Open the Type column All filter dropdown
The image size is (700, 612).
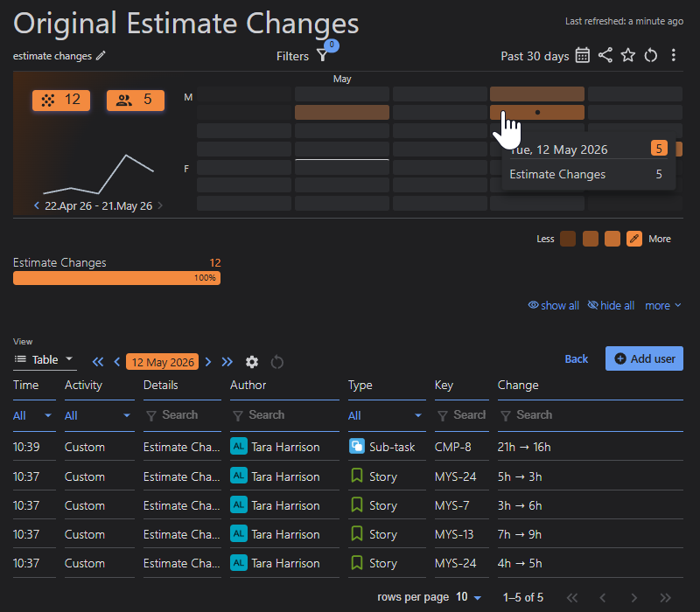(x=387, y=416)
